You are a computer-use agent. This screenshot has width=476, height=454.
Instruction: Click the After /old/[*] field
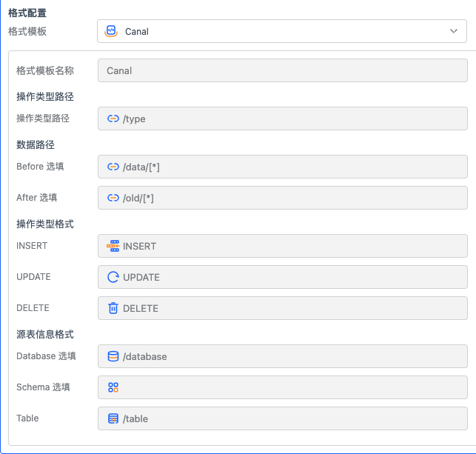282,198
